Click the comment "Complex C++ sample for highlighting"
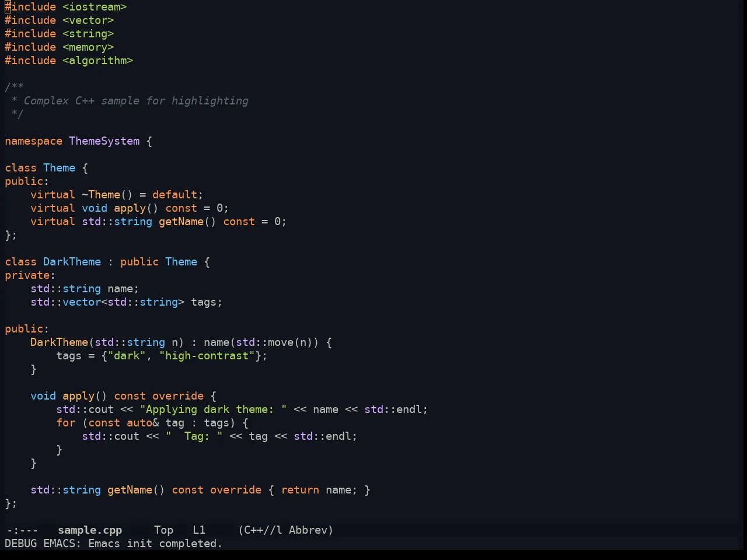The image size is (747, 560). click(x=136, y=101)
